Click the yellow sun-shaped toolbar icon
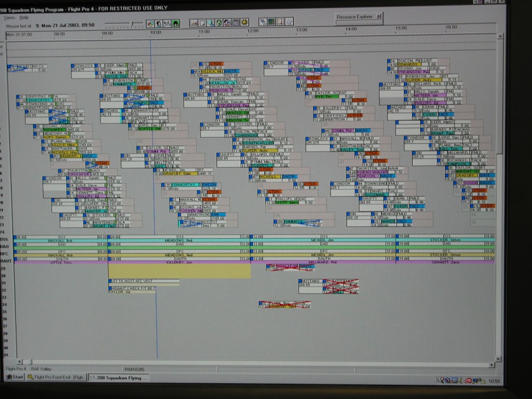532x399 pixels. pyautogui.click(x=244, y=22)
